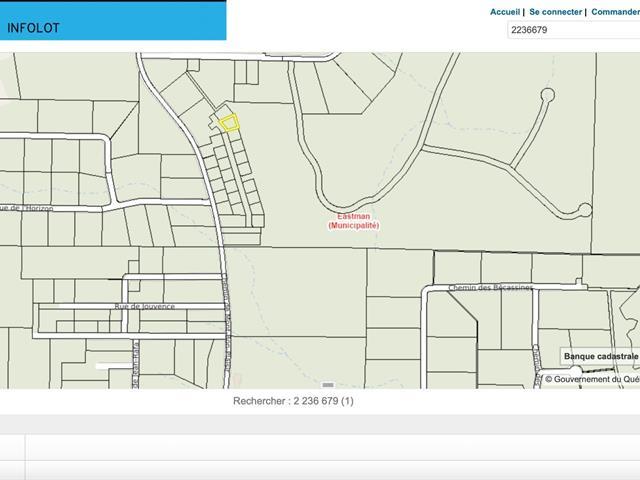Click the INFOLOT logo banner
This screenshot has height=480, width=640.
tap(112, 22)
